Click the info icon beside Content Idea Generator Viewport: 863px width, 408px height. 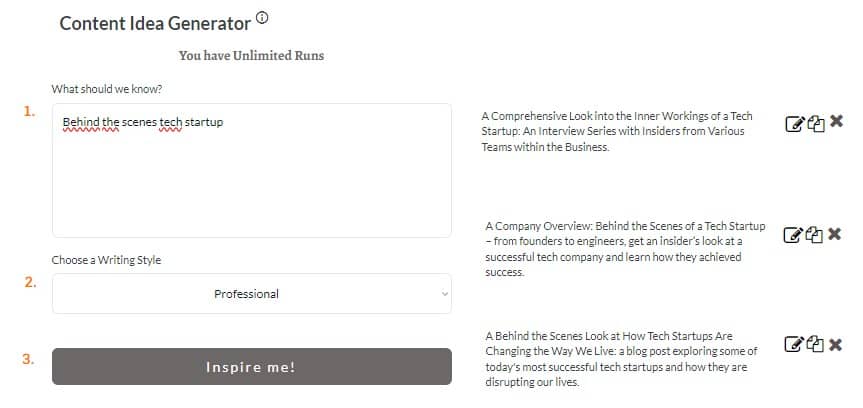tap(263, 18)
